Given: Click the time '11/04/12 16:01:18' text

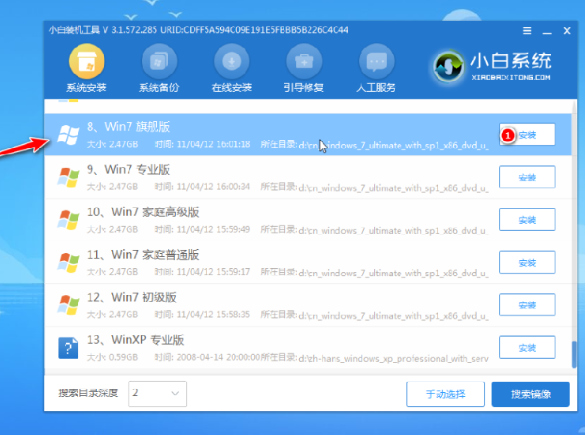Looking at the screenshot, I should (x=213, y=144).
